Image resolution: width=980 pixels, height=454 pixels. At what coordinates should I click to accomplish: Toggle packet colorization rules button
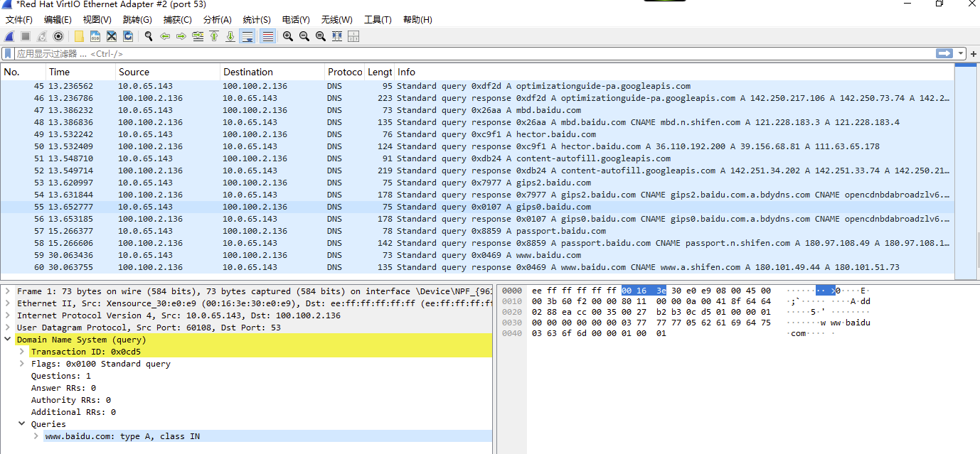(267, 36)
